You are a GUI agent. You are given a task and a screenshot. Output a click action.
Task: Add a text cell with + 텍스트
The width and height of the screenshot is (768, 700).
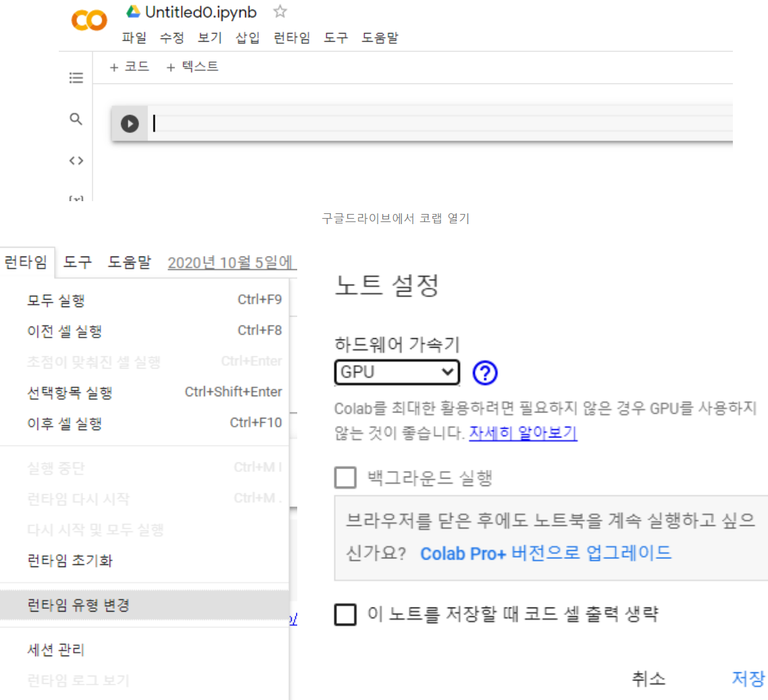tap(192, 67)
